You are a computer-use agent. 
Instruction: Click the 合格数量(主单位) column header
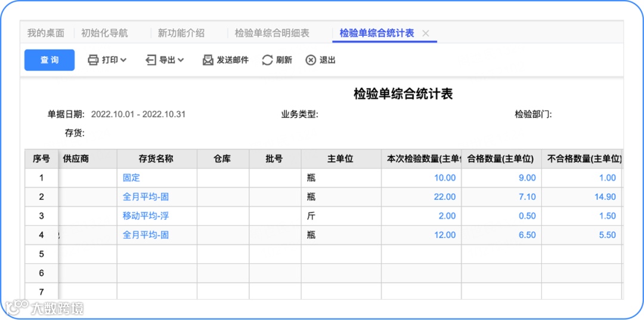(x=501, y=159)
